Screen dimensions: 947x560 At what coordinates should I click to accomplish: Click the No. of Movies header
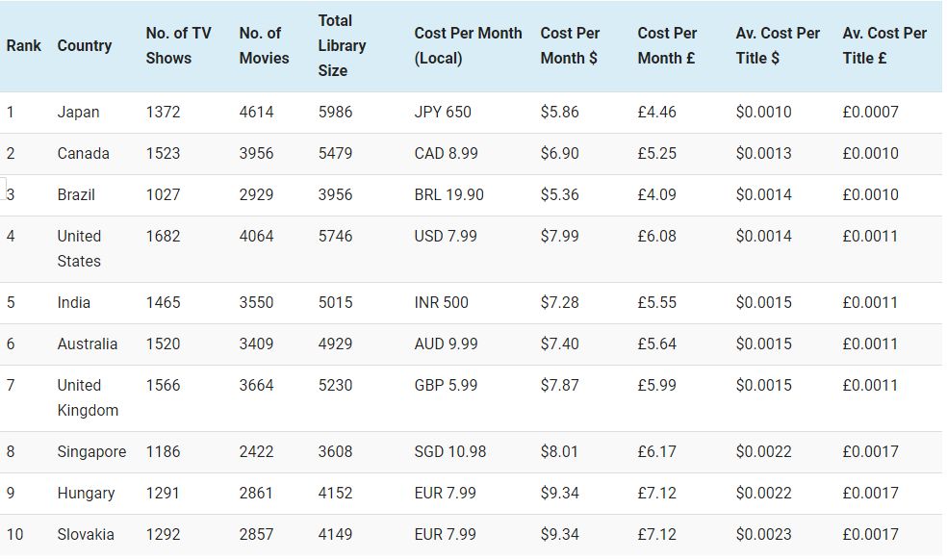(x=264, y=45)
